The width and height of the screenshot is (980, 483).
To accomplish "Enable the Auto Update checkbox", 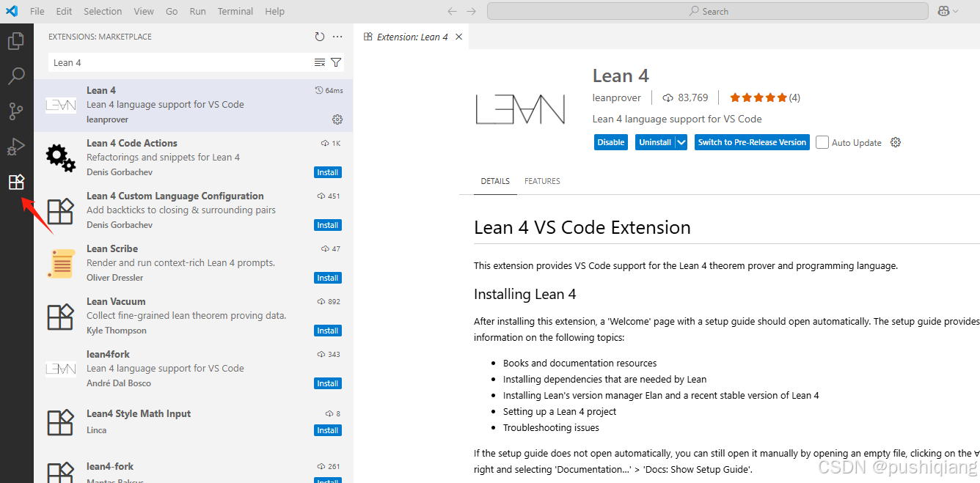I will pyautogui.click(x=822, y=142).
